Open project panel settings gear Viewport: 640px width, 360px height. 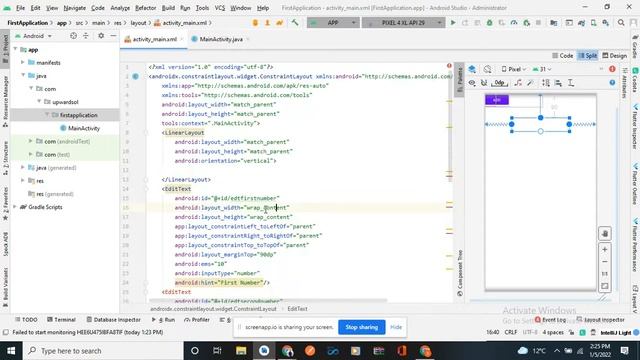(101, 36)
